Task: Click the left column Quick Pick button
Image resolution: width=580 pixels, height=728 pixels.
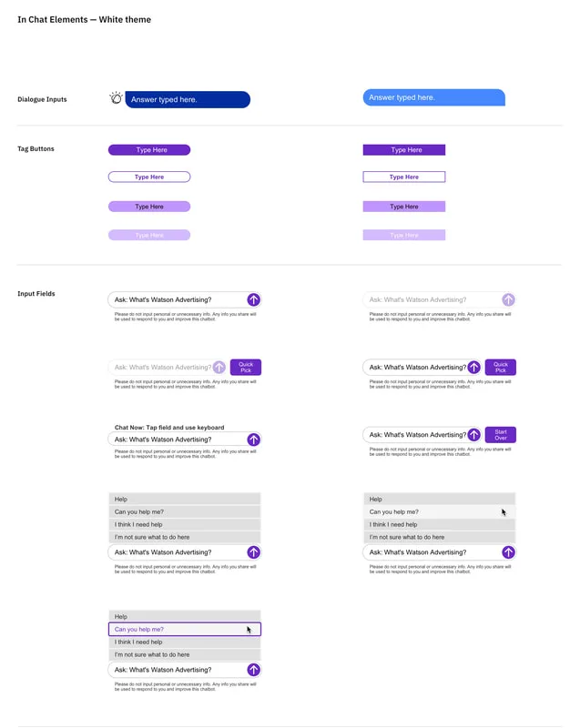Action: coord(246,368)
